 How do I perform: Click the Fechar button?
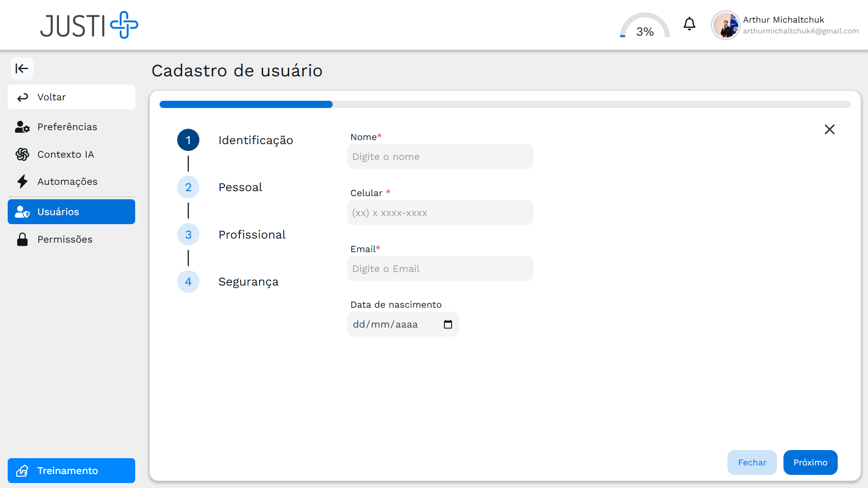[752, 462]
